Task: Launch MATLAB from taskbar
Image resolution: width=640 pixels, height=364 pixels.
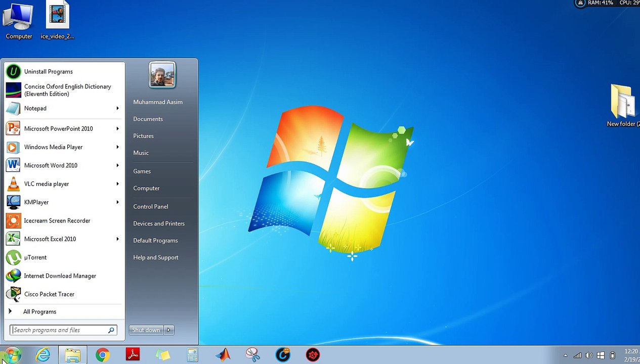Action: pyautogui.click(x=223, y=355)
